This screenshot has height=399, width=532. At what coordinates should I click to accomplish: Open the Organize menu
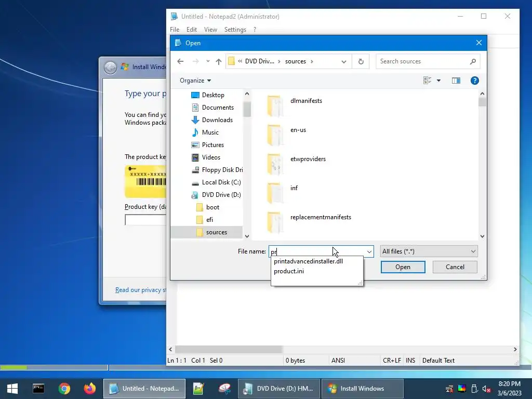tap(195, 81)
